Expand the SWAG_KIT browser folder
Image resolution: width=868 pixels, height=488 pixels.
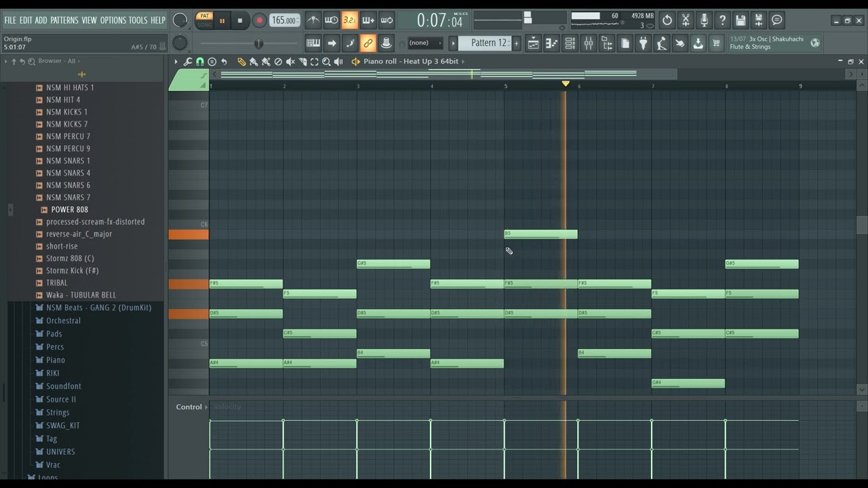tap(62, 426)
